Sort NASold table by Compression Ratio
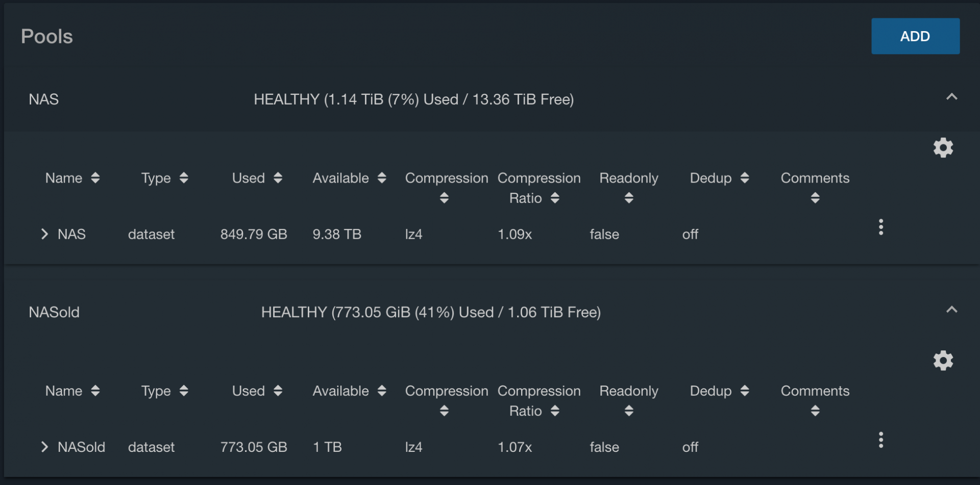Image resolution: width=980 pixels, height=485 pixels. pyautogui.click(x=539, y=401)
